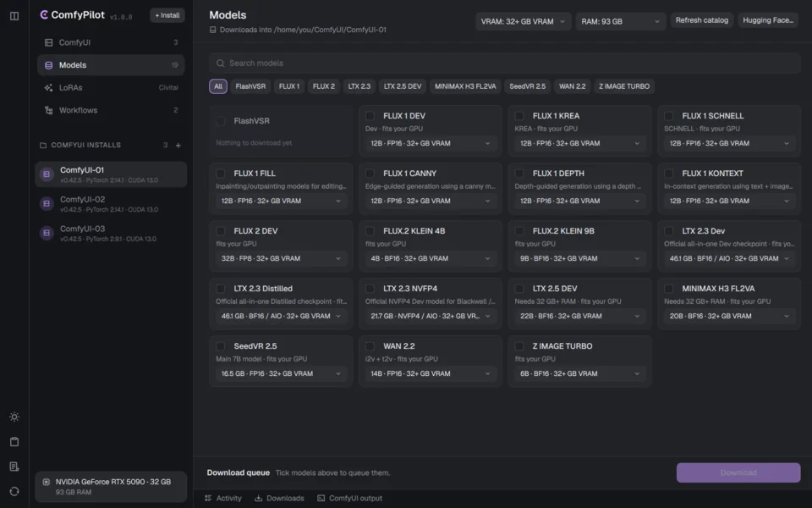This screenshot has height=508, width=812.
Task: Select the ComfyUI-02 install entry
Action: click(x=111, y=204)
